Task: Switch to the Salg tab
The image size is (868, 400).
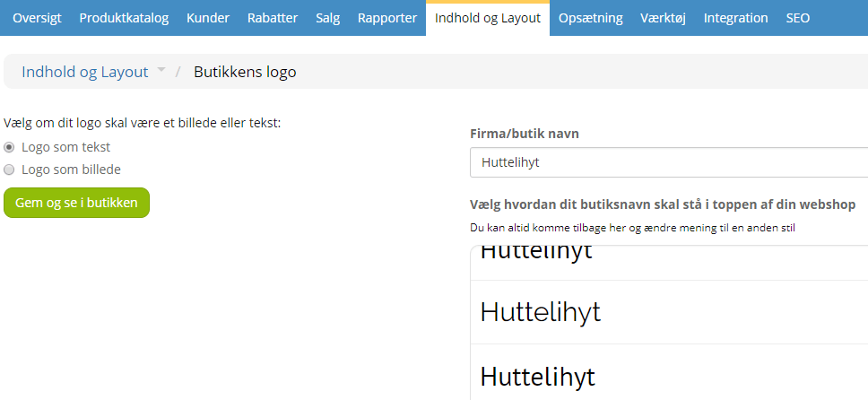Action: click(327, 18)
